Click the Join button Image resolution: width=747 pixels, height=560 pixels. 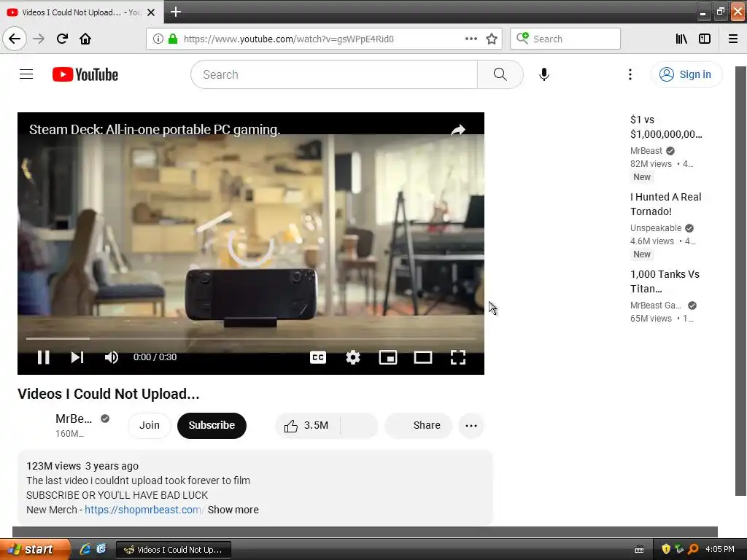[x=149, y=425]
